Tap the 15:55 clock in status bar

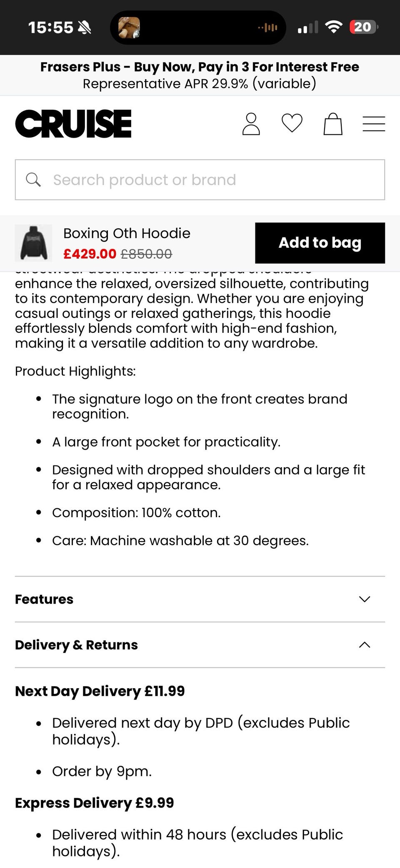point(50,28)
